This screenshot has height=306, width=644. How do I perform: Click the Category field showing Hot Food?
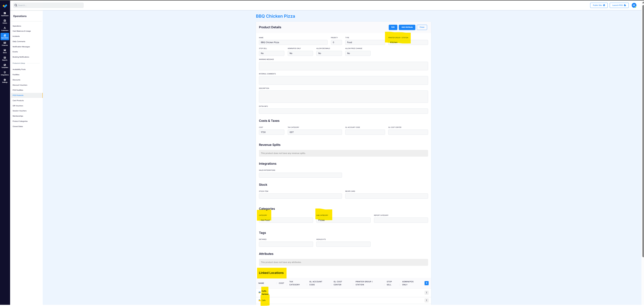pos(286,220)
